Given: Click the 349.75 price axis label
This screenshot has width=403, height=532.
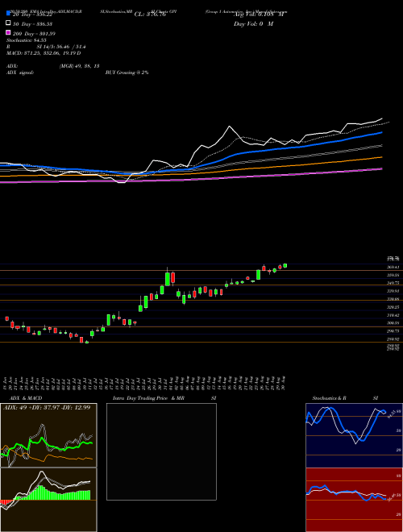Looking at the screenshot, I should (393, 283).
